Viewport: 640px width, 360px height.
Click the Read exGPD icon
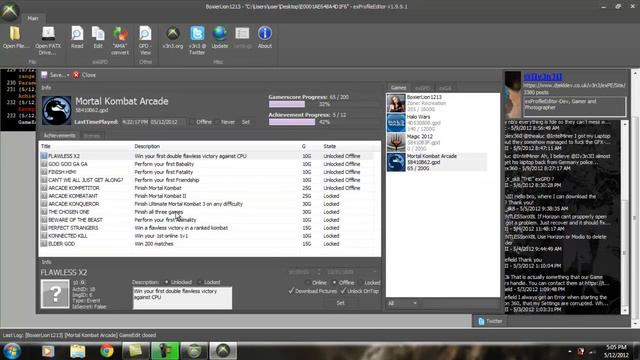coord(77,33)
